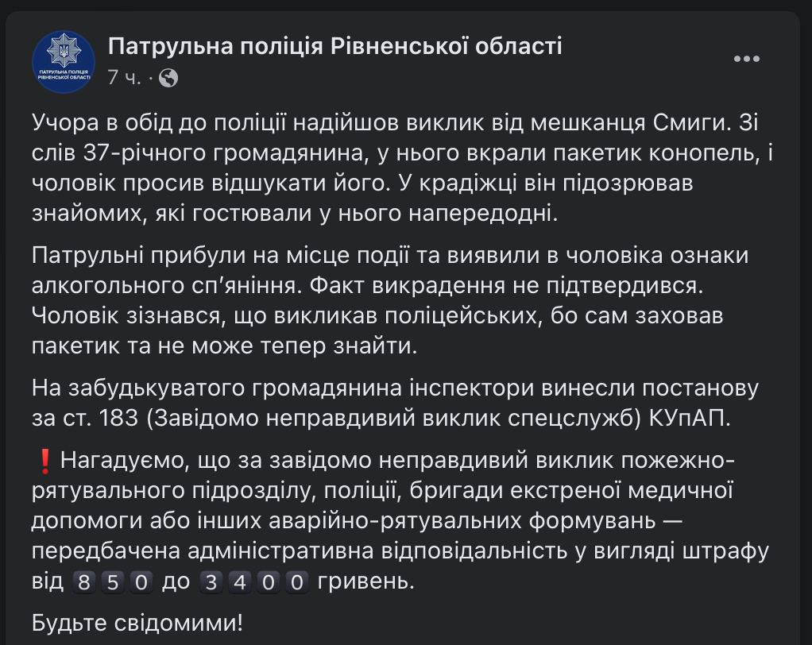Click the red exclamation mark emoji
Screen dimensions: 812x645
(x=44, y=460)
